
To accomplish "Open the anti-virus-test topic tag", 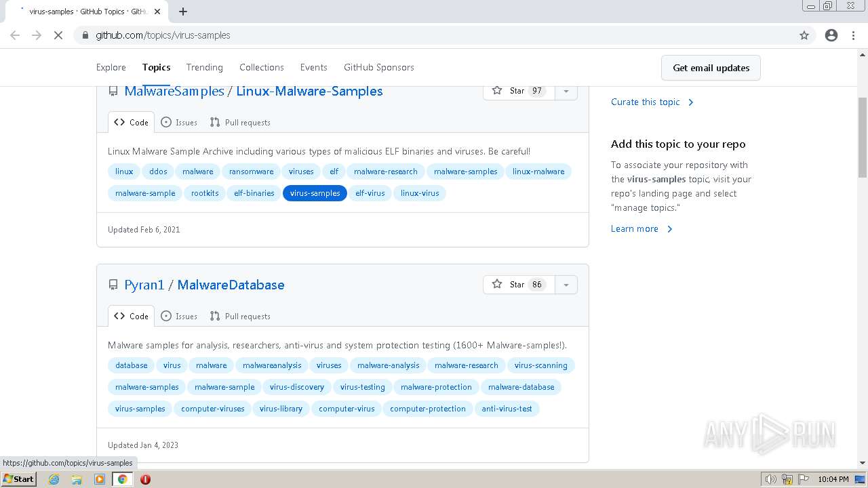I will (x=507, y=409).
